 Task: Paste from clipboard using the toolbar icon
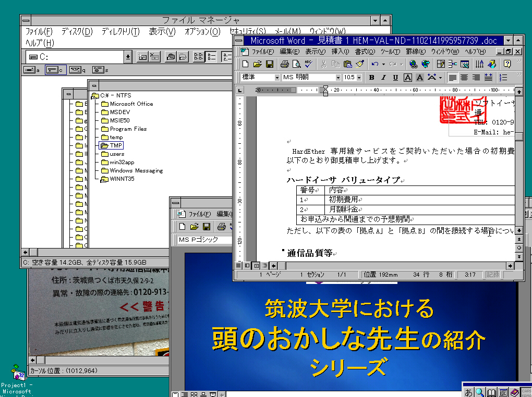348,64
